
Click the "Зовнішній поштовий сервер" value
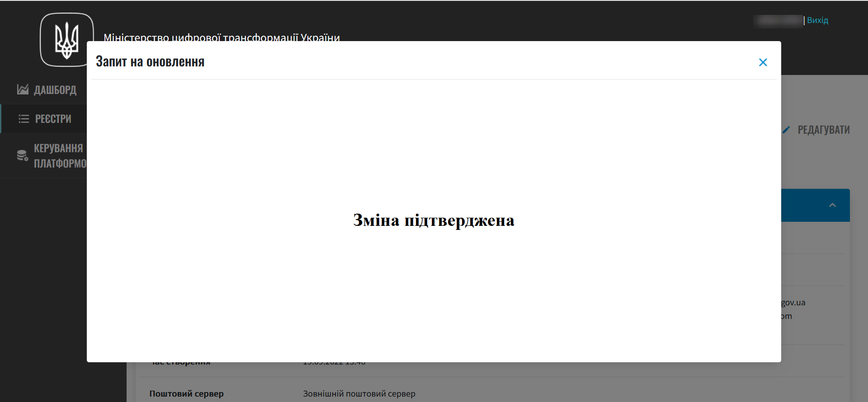(x=359, y=394)
